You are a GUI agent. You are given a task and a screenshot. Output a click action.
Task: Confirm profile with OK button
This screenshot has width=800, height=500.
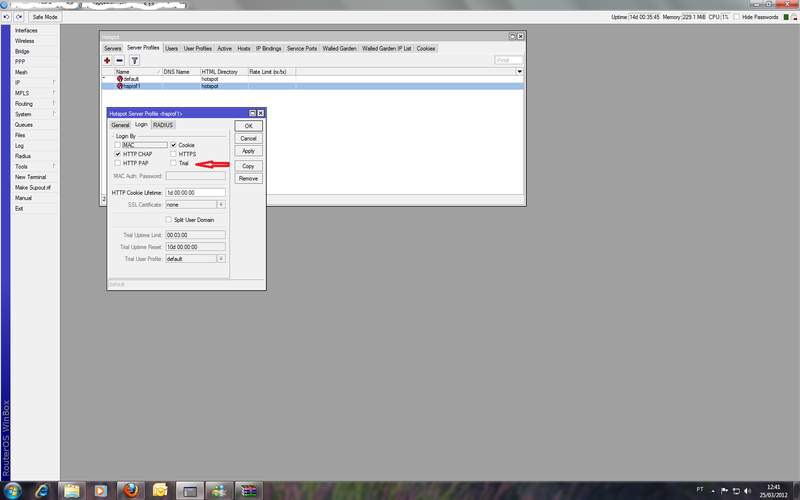coord(248,126)
